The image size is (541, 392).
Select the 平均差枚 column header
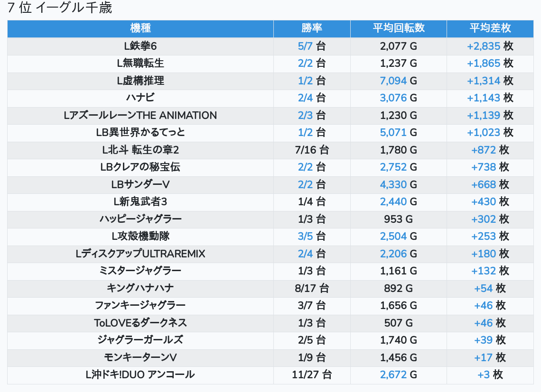490,28
